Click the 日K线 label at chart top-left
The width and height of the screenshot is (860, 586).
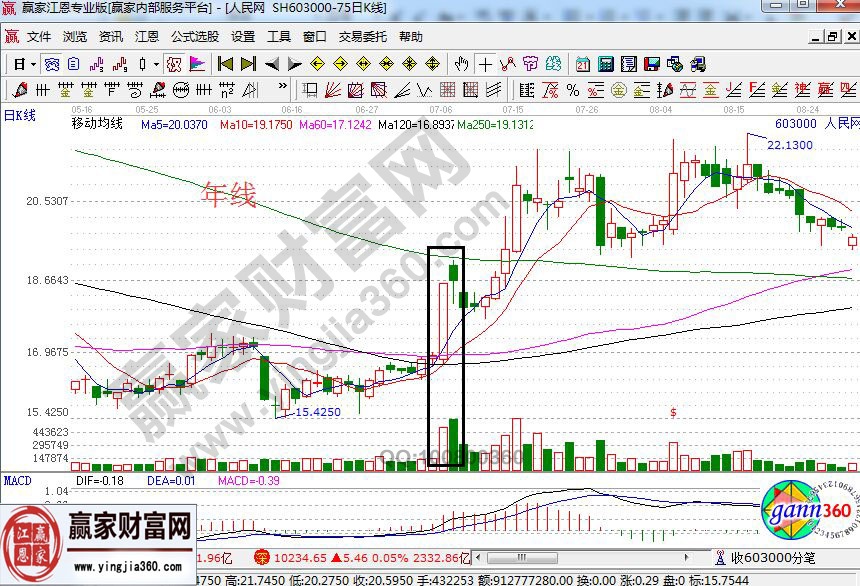[18, 115]
